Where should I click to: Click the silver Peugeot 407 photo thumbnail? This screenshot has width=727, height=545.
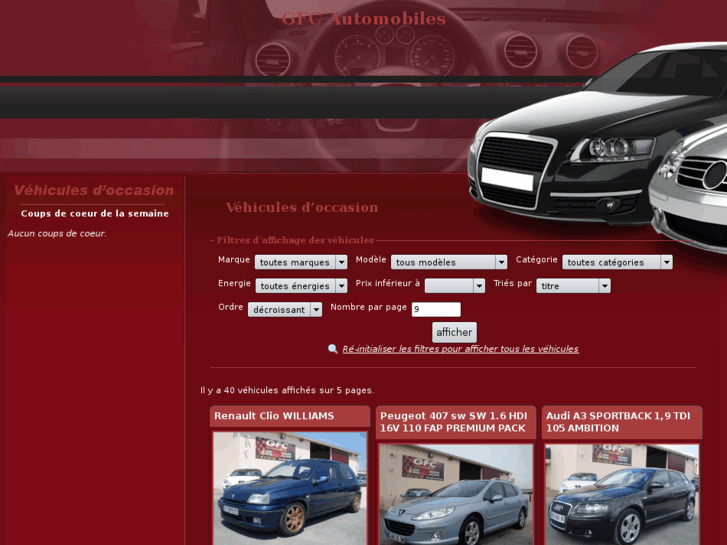(456, 494)
